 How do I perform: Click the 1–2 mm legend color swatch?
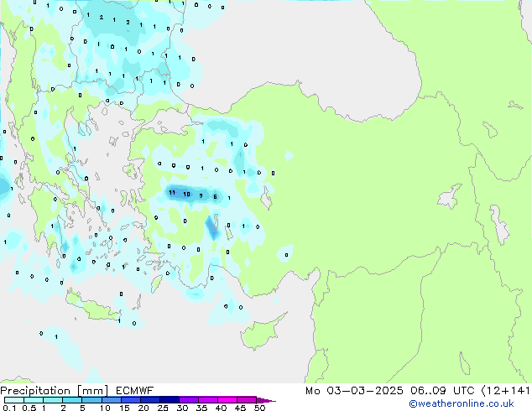[53, 400]
